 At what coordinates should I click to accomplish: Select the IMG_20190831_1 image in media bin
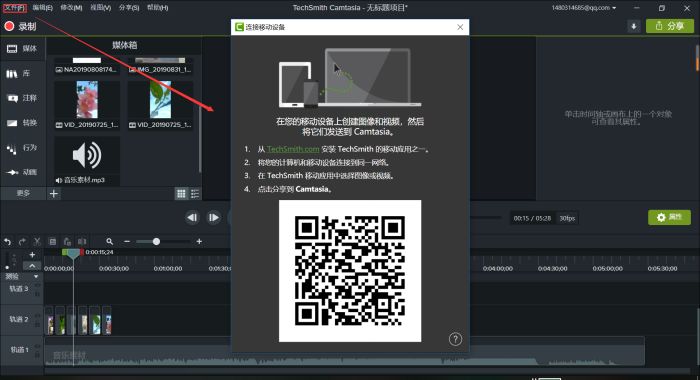[160, 66]
